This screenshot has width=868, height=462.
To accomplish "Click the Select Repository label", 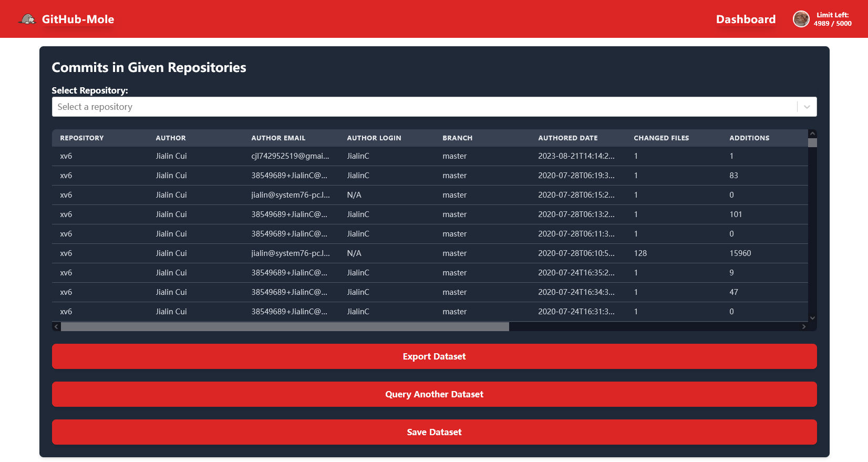I will [90, 90].
